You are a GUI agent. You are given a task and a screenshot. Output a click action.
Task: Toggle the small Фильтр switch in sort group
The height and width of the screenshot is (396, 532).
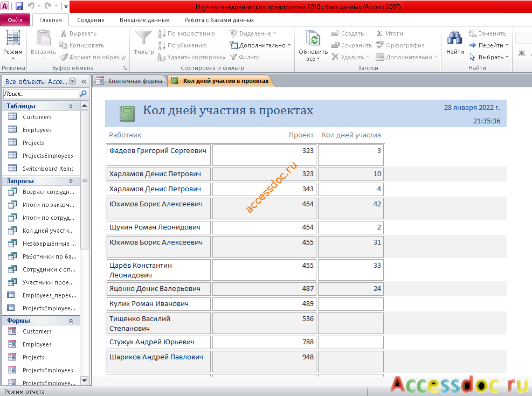[245, 57]
